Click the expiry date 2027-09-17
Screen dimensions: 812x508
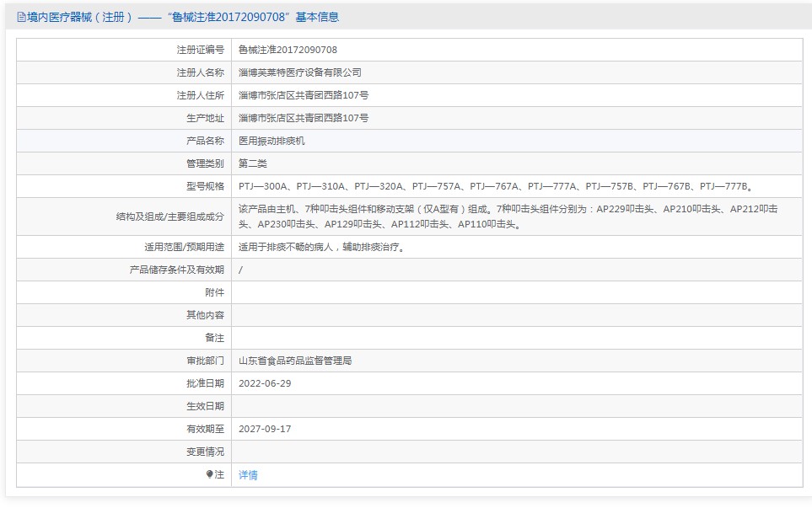pos(265,429)
